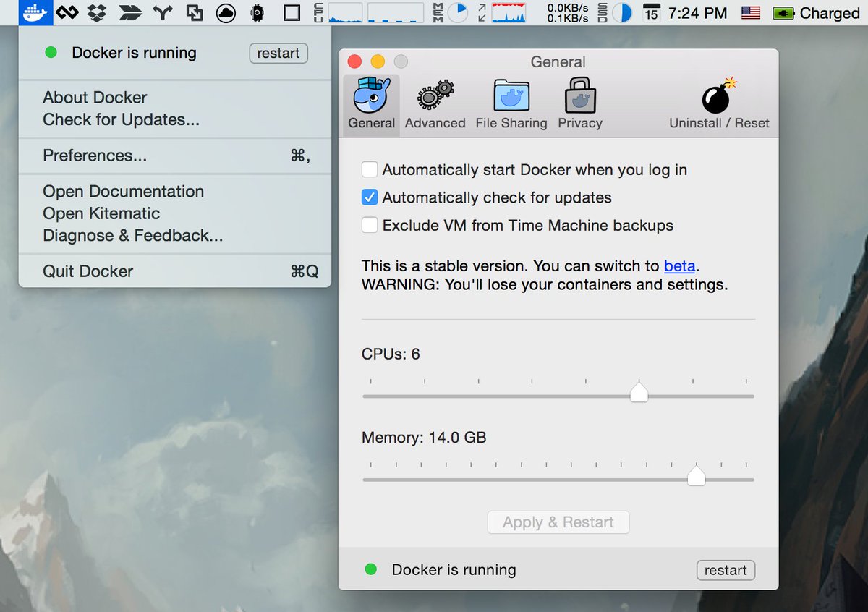Click restart in the Docker dropdown menu

278,53
